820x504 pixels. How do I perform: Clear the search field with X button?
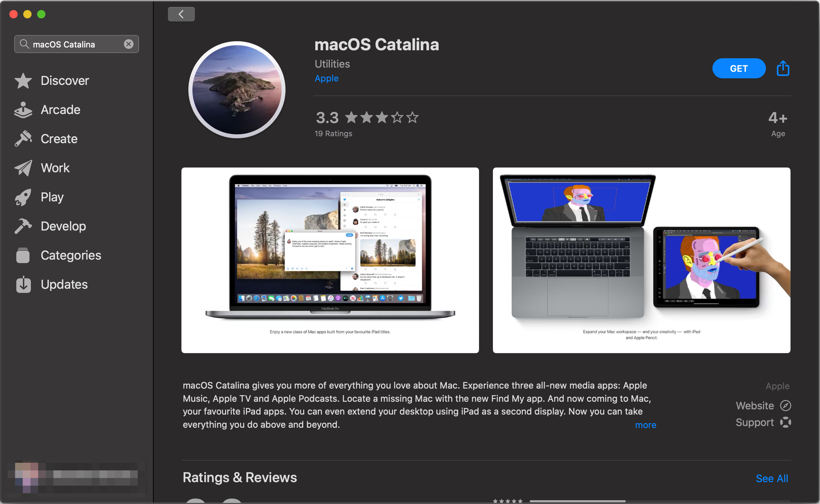click(x=129, y=44)
